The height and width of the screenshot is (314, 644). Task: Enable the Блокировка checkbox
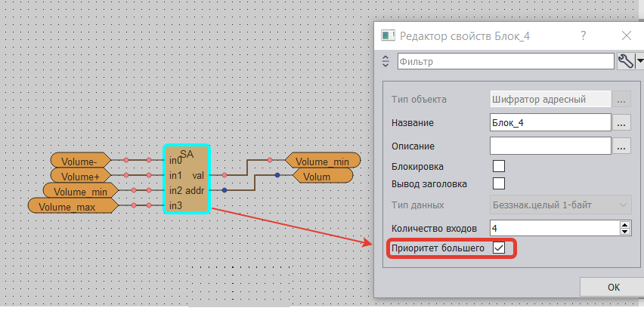pos(498,166)
